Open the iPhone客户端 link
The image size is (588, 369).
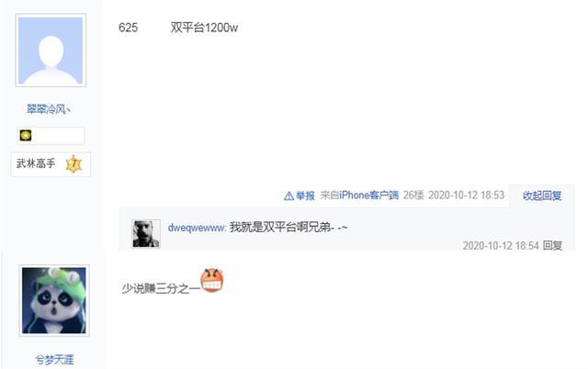coord(368,196)
